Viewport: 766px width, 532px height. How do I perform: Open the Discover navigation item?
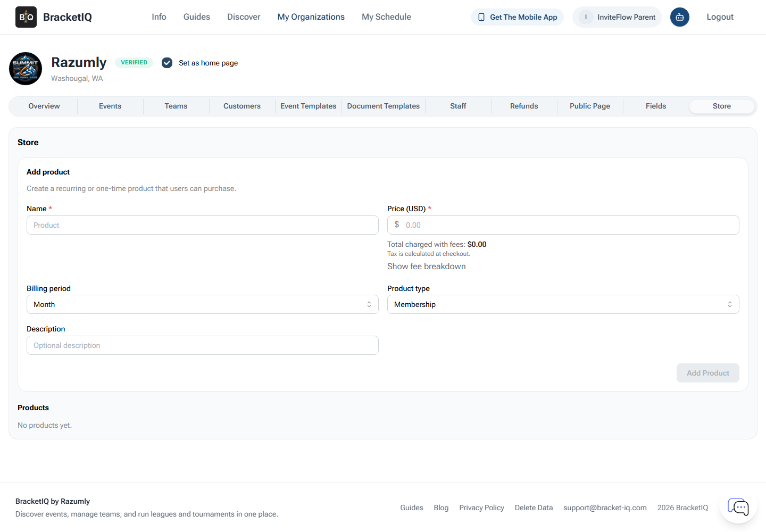pyautogui.click(x=244, y=17)
